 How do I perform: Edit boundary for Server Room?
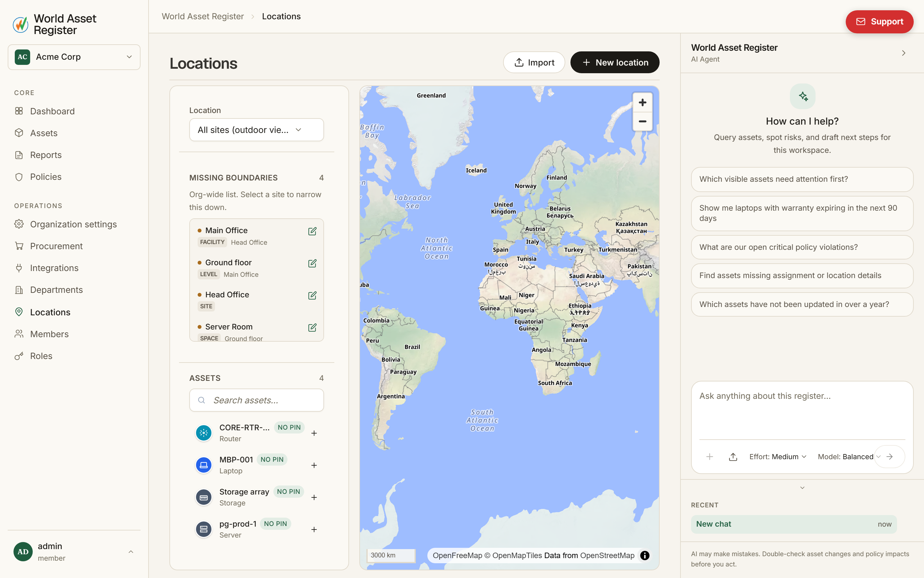[x=312, y=328]
